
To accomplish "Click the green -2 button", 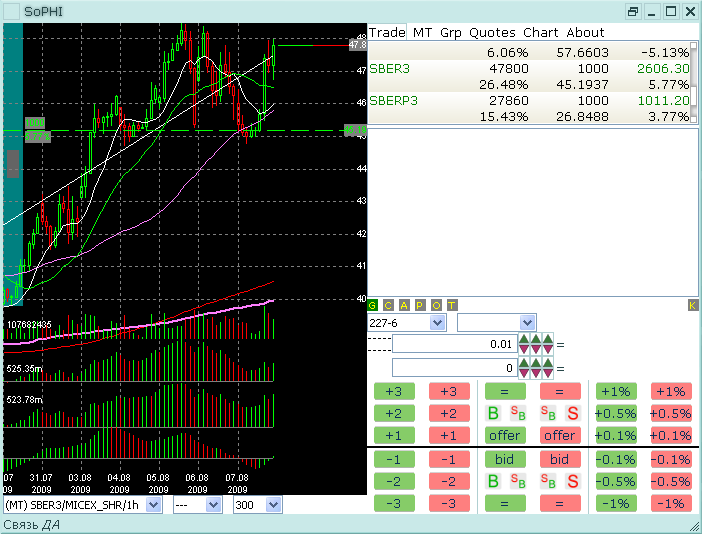I will pos(394,481).
